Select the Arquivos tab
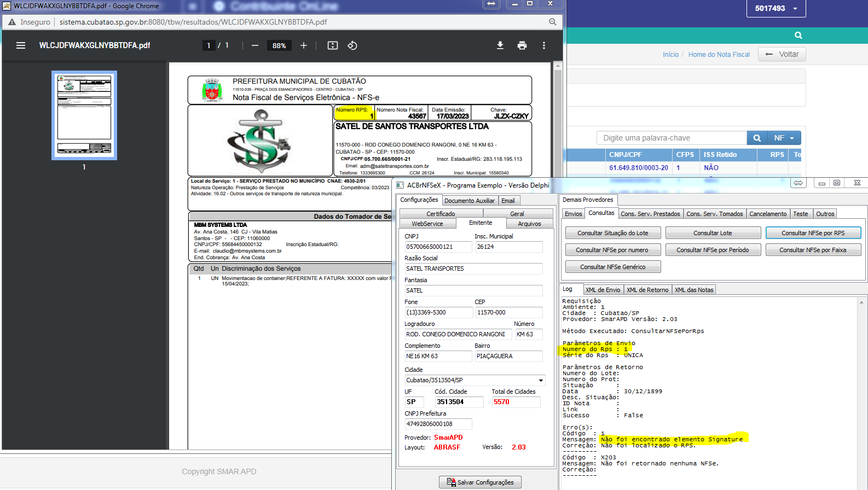The height and width of the screenshot is (490, 868). tap(529, 224)
